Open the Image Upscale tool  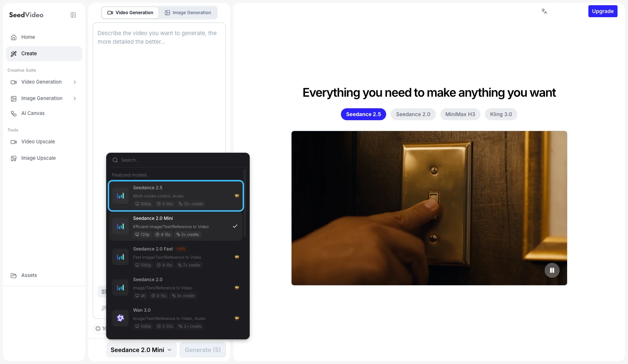[44, 158]
